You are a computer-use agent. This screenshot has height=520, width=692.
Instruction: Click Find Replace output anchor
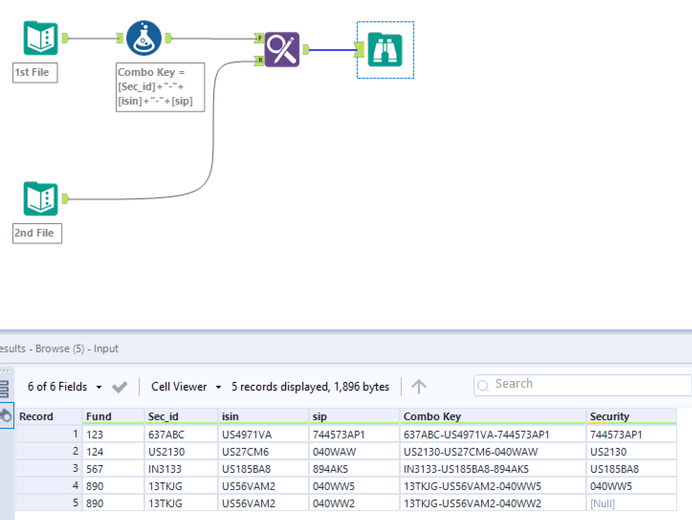[x=306, y=49]
